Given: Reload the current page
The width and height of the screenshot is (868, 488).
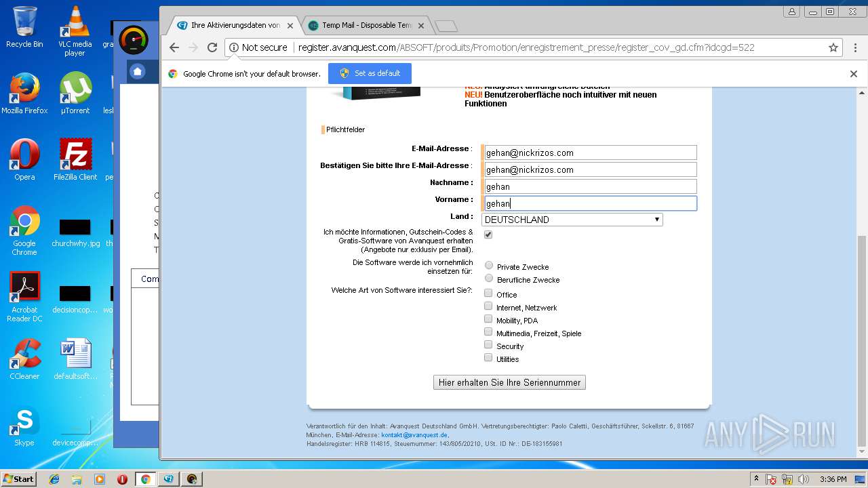Looking at the screenshot, I should pyautogui.click(x=212, y=47).
